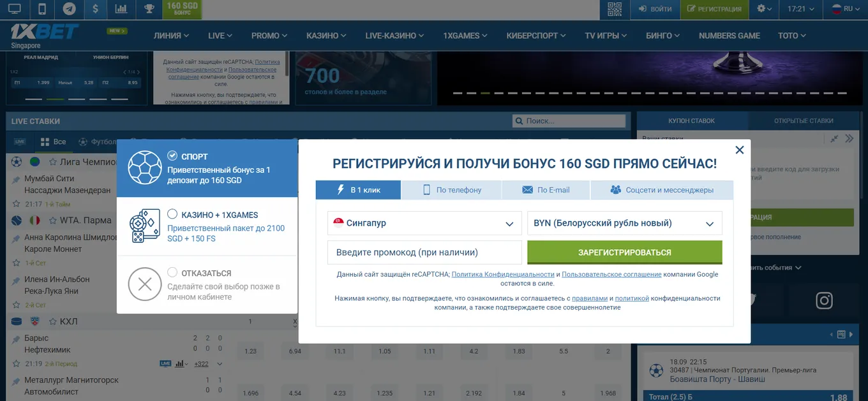
Task: Open the КАЗИНО menu
Action: pos(326,36)
